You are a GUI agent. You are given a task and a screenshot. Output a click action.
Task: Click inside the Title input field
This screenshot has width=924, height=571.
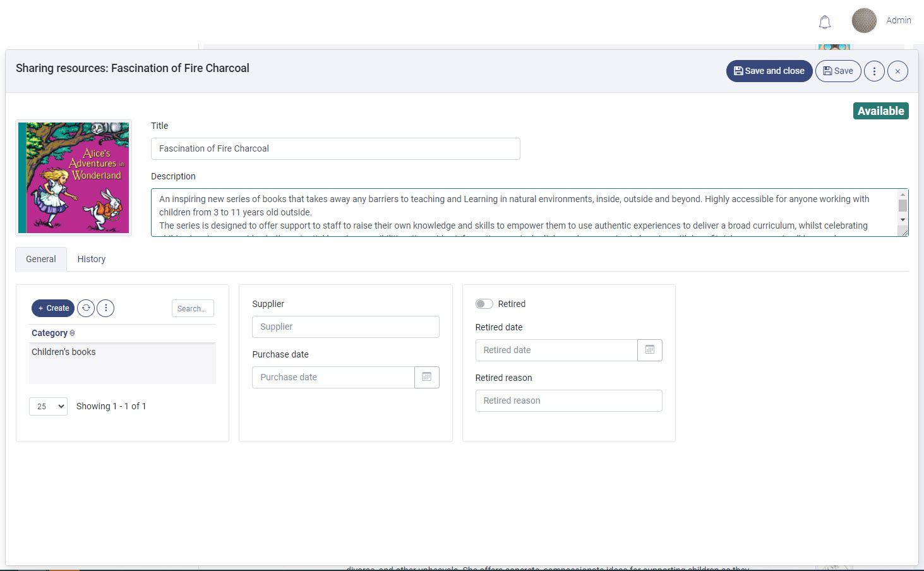(335, 148)
